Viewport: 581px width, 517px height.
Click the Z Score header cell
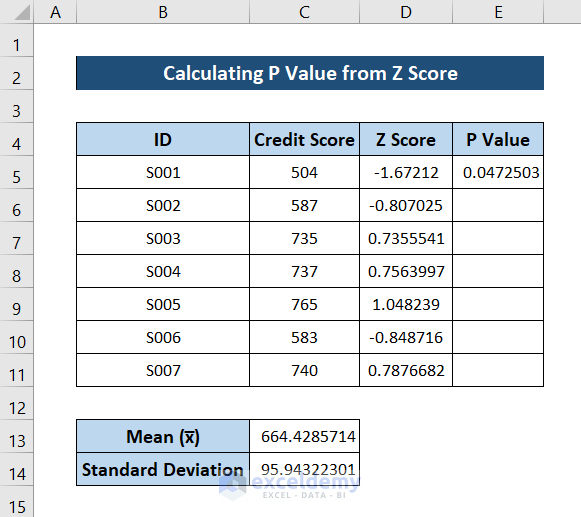click(406, 139)
